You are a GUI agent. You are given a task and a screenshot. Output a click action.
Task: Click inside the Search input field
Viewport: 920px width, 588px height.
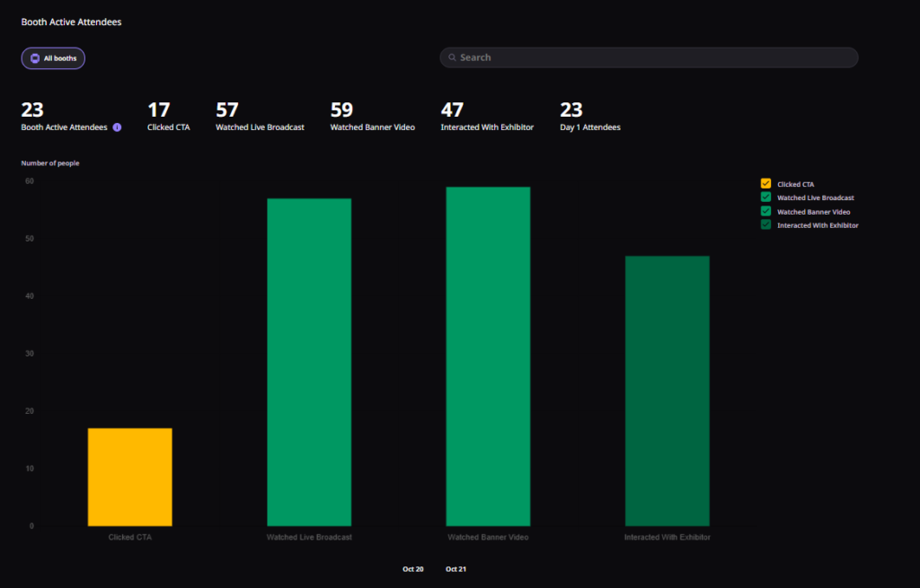[647, 57]
